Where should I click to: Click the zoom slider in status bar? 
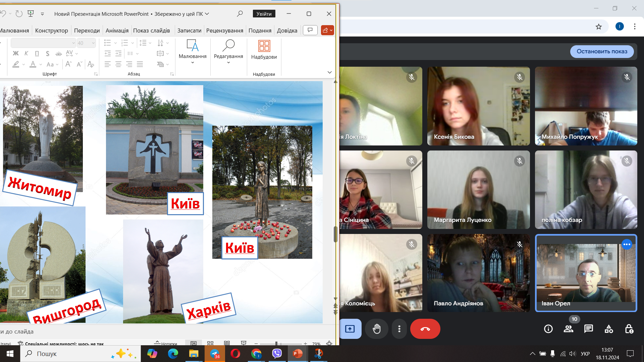(276, 344)
